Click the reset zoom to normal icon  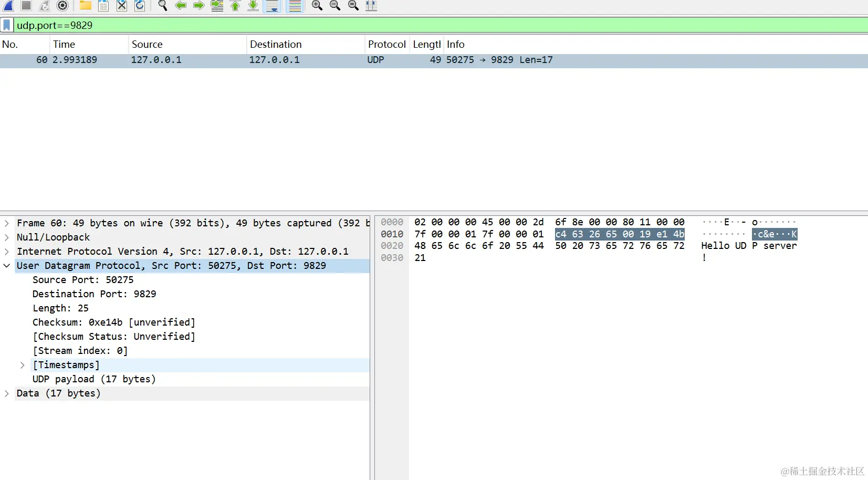(x=353, y=5)
